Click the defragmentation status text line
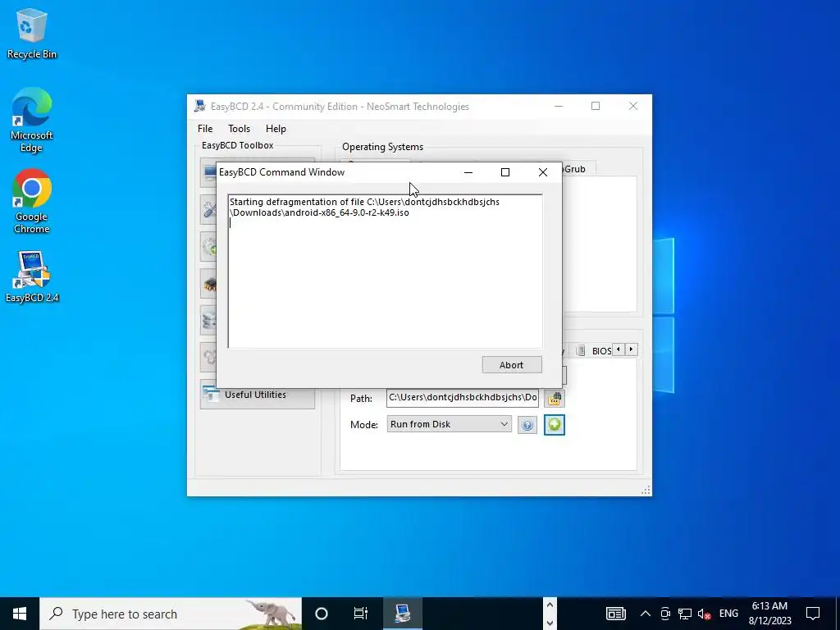This screenshot has height=630, width=840. [364, 208]
